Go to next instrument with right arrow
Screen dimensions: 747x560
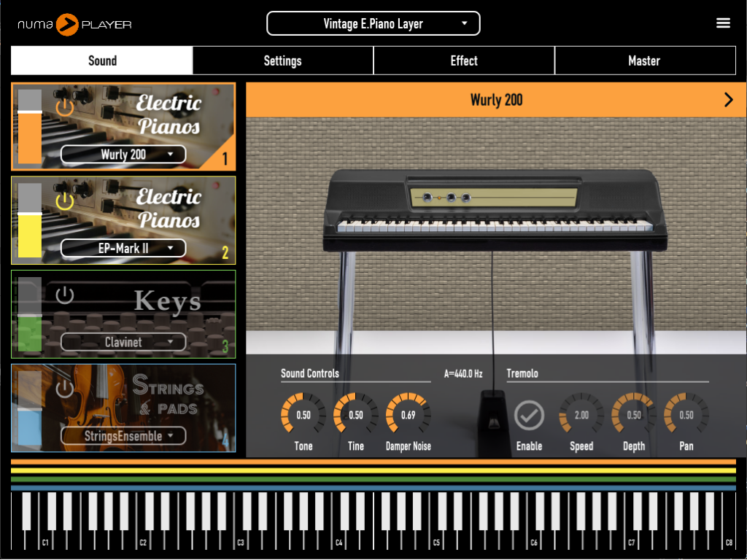728,100
